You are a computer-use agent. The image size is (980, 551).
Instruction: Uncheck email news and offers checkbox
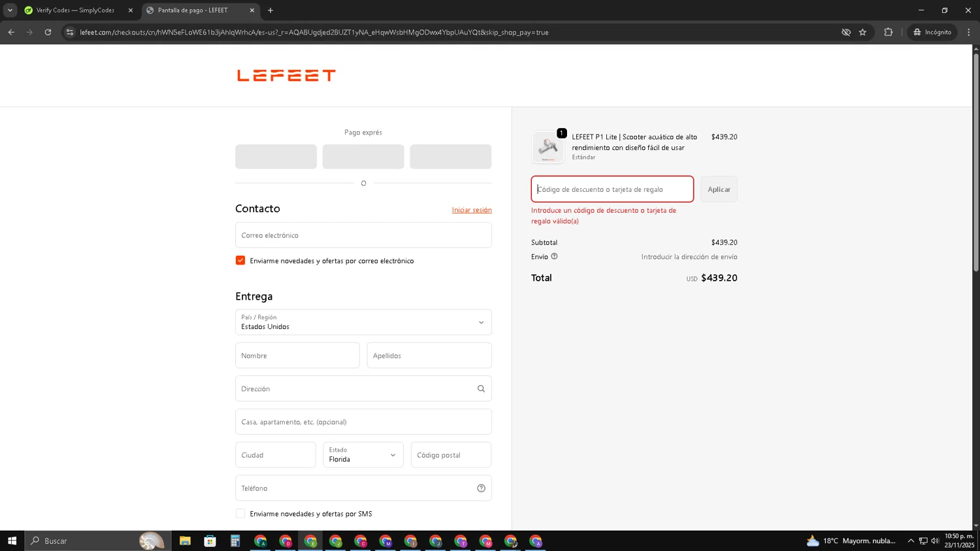pyautogui.click(x=240, y=260)
